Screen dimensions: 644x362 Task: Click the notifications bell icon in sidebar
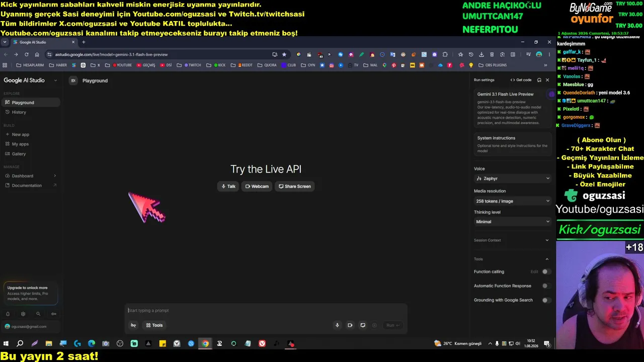click(8, 314)
